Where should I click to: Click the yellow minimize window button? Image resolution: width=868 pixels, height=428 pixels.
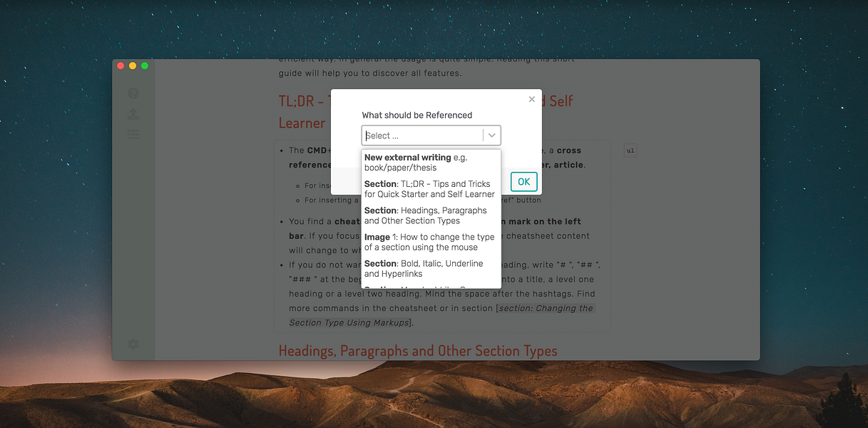coord(133,66)
